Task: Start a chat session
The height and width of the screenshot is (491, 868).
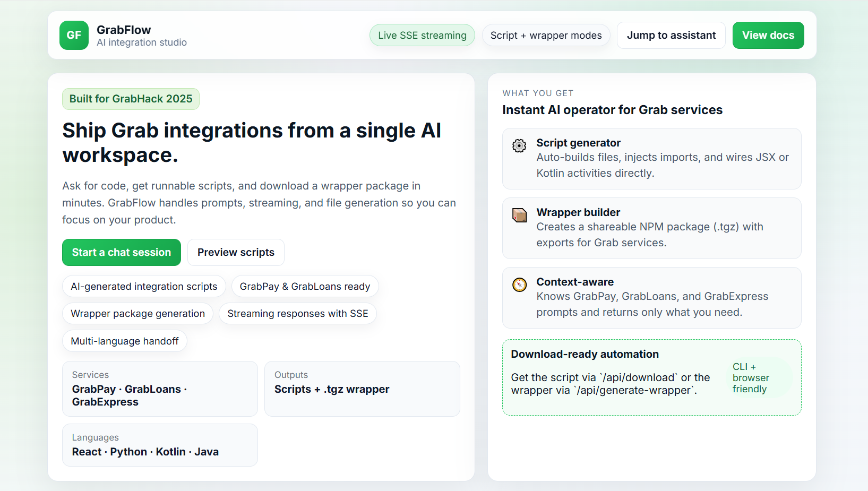Action: point(122,252)
